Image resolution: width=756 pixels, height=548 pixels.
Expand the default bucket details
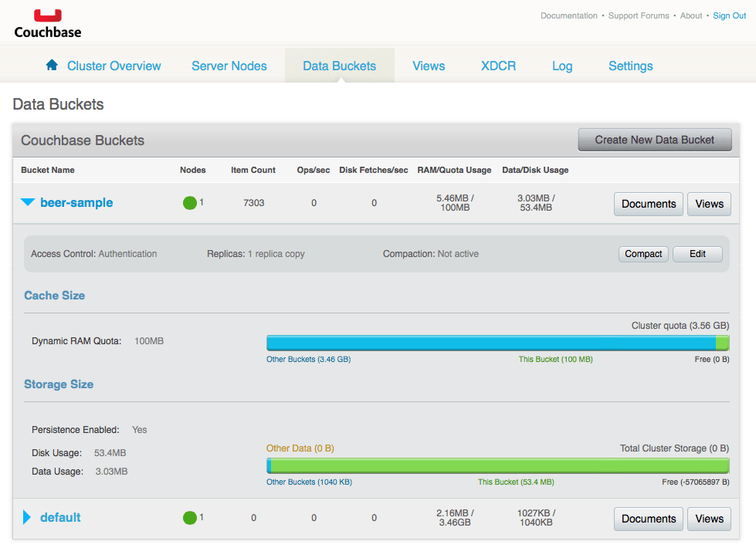click(27, 517)
